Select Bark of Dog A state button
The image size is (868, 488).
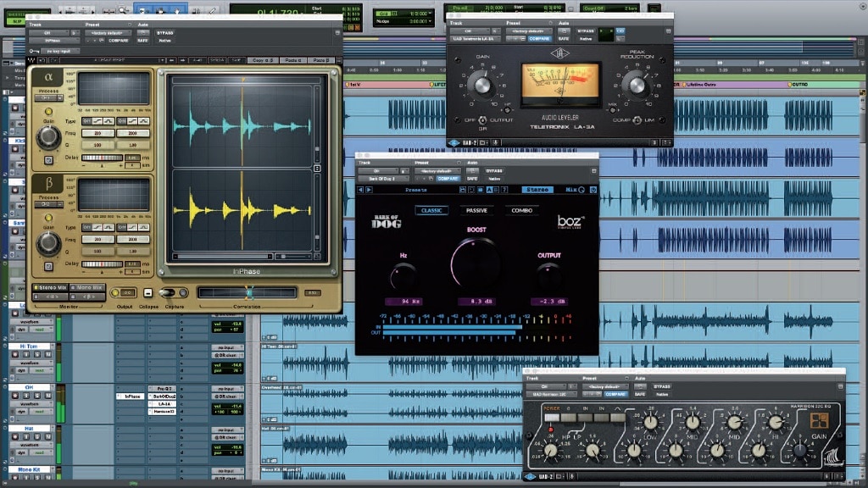(x=489, y=190)
